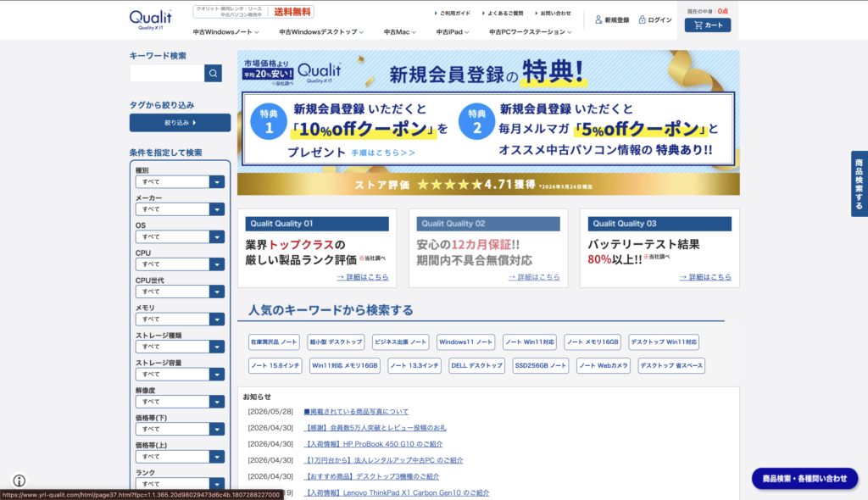Select デスクトップ Win11対応 keyword tag
The image size is (868, 500).
point(664,342)
